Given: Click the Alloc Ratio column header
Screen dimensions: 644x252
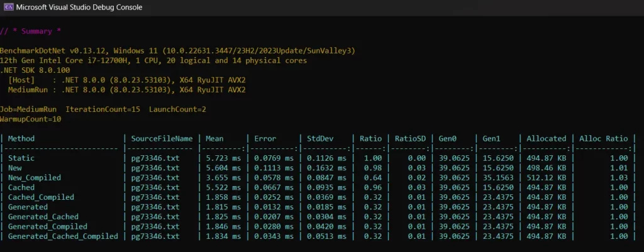Looking at the screenshot, I should click(603, 139).
